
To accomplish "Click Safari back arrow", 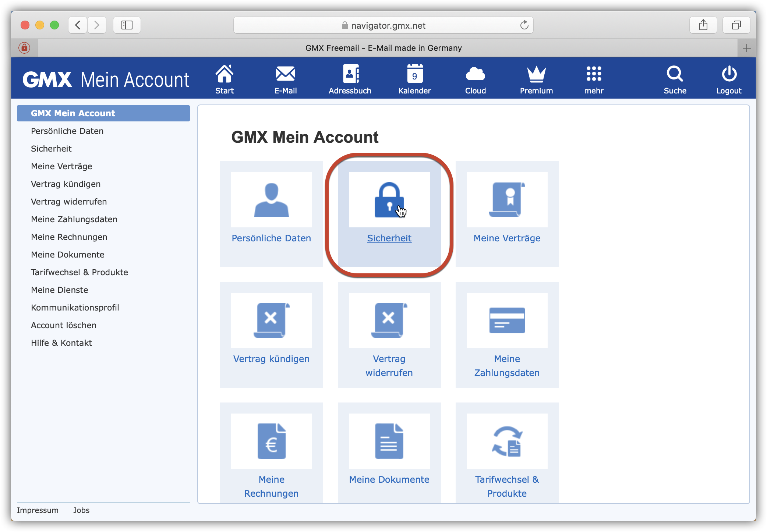I will 78,25.
